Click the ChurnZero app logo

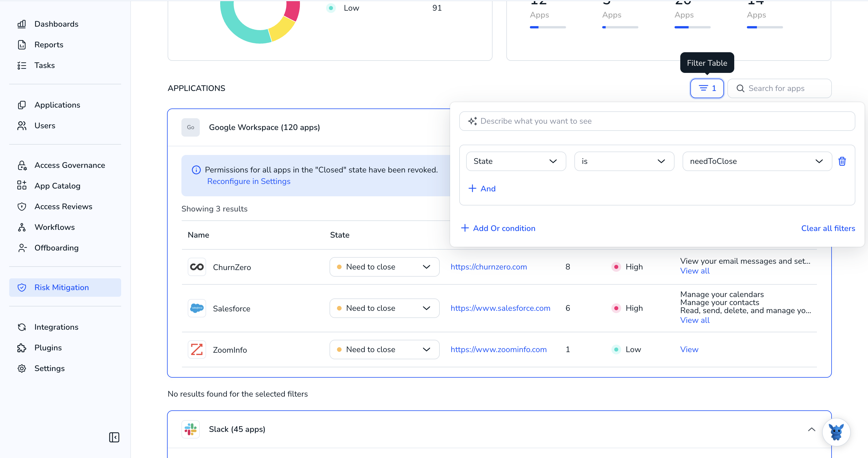(197, 267)
